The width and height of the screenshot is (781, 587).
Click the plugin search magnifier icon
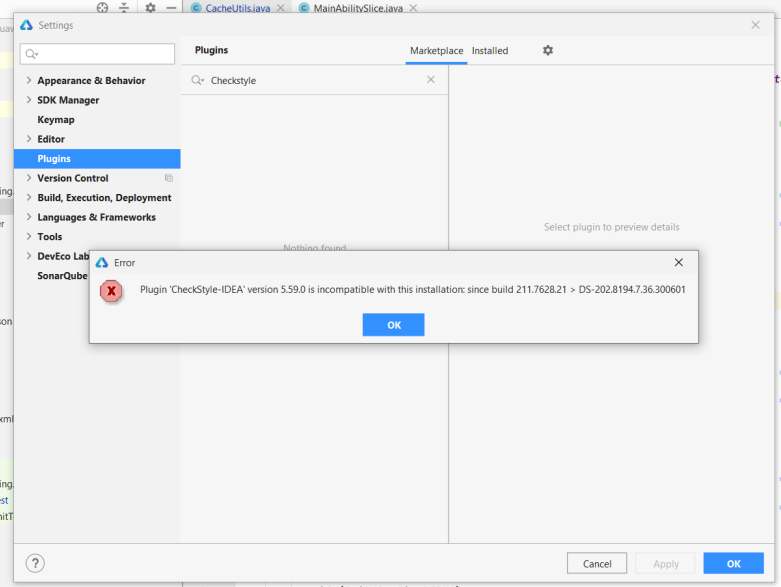[198, 80]
